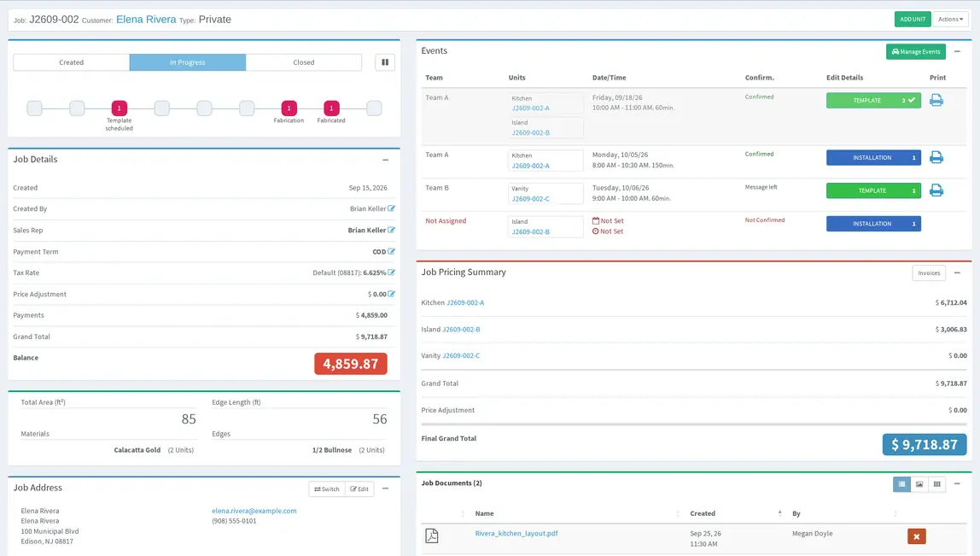Image resolution: width=980 pixels, height=556 pixels.
Task: Collapse the Events panel
Action: point(957,51)
